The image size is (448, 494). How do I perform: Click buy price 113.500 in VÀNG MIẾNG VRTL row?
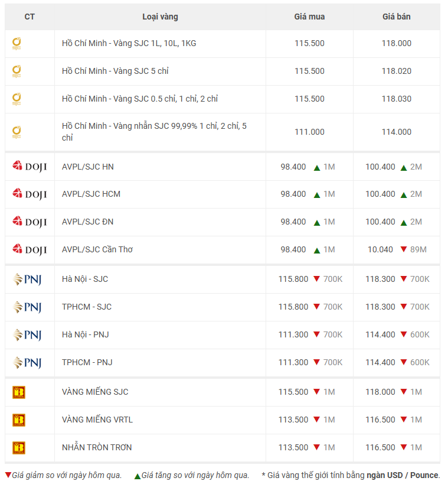293,420
